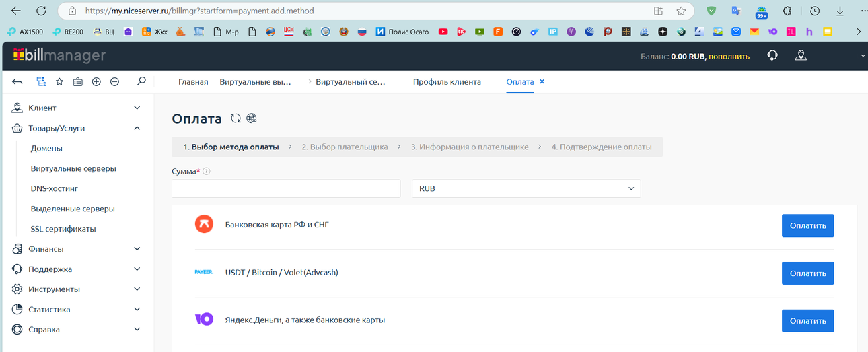This screenshot has height=352, width=868.
Task: Open the AX1500 bookmark
Action: [25, 32]
